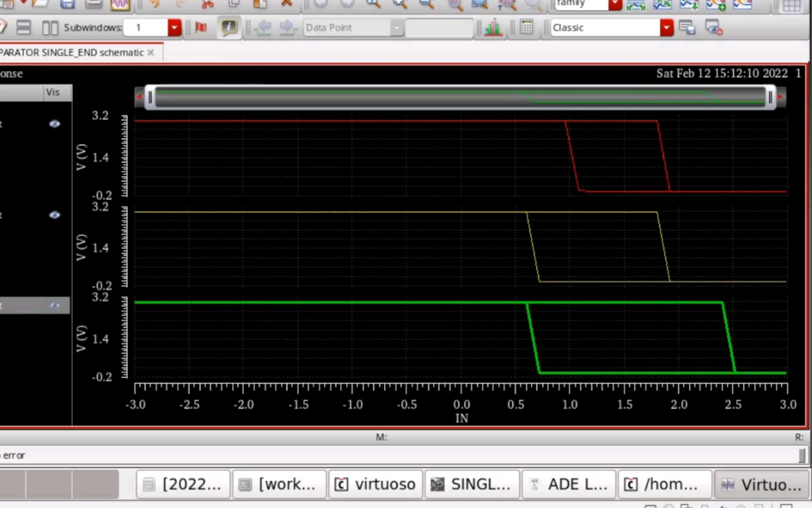Open the family dropdown arrow
Image resolution: width=812 pixels, height=508 pixels.
tap(615, 4)
